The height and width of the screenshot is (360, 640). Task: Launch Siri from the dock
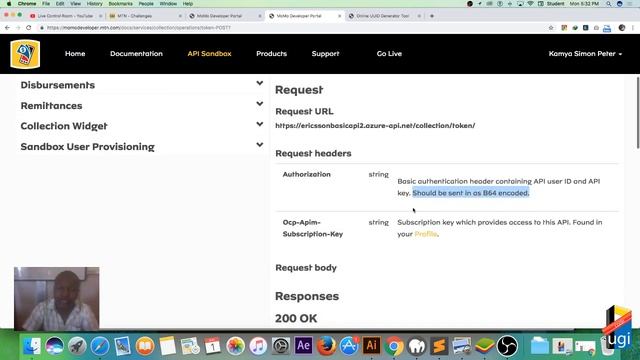tap(54, 346)
